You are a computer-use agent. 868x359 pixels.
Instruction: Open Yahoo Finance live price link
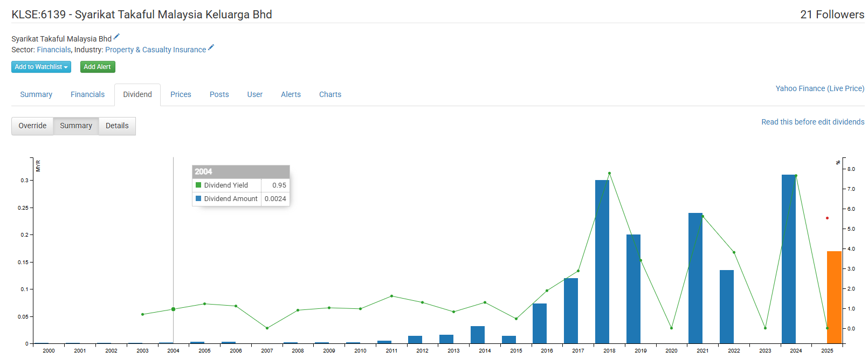click(x=819, y=88)
